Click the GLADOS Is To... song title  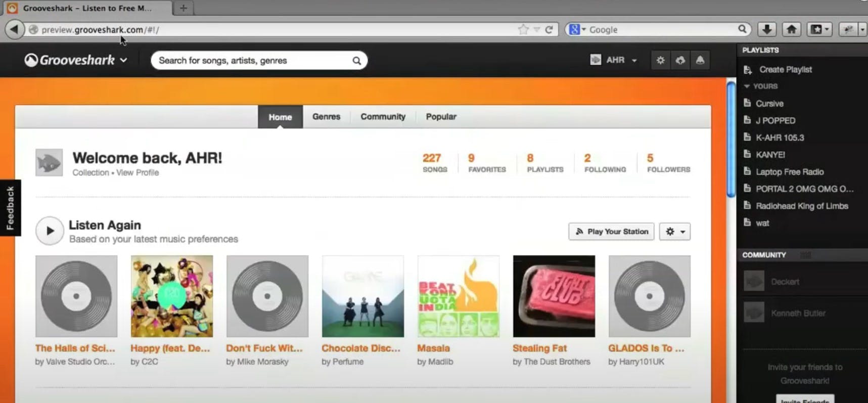(x=646, y=348)
